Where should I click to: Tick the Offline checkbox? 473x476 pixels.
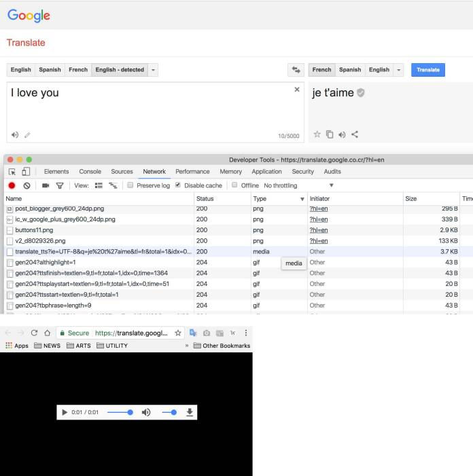(x=234, y=185)
